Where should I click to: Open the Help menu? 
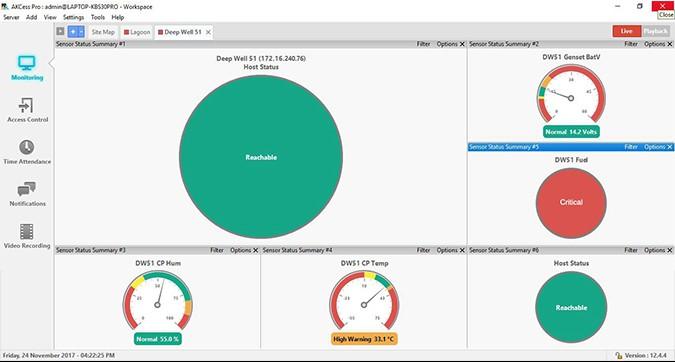118,17
